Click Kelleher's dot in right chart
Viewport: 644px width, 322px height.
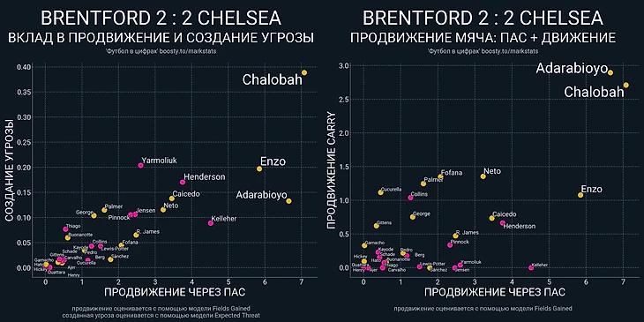coord(531,268)
